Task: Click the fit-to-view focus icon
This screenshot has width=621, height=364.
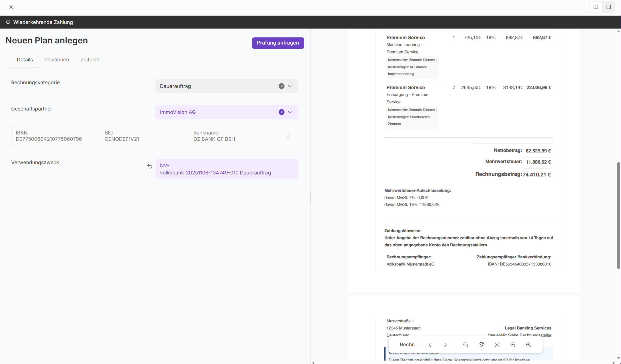Action: click(x=497, y=345)
